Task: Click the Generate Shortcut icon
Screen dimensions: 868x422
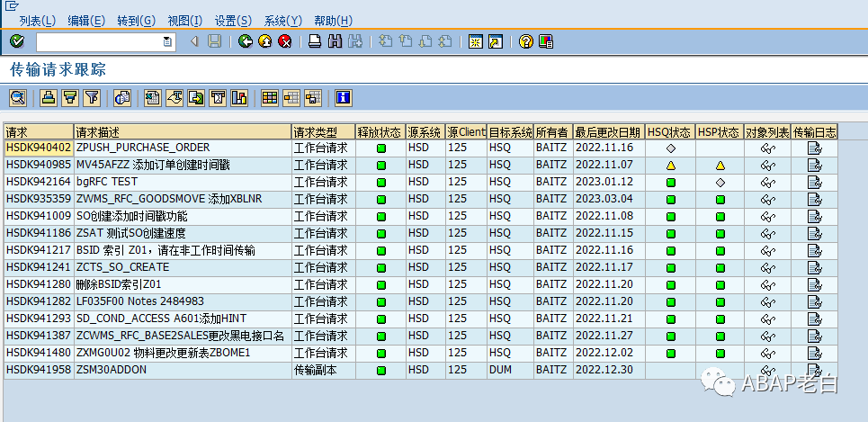Action: pyautogui.click(x=495, y=41)
